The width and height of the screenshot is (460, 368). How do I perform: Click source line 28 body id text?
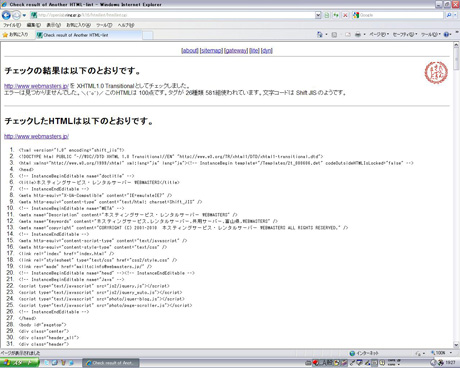point(43,325)
